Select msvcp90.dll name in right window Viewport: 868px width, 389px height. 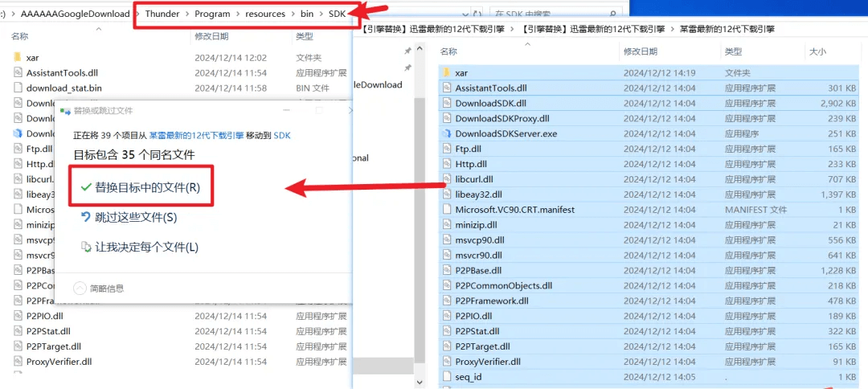(480, 240)
